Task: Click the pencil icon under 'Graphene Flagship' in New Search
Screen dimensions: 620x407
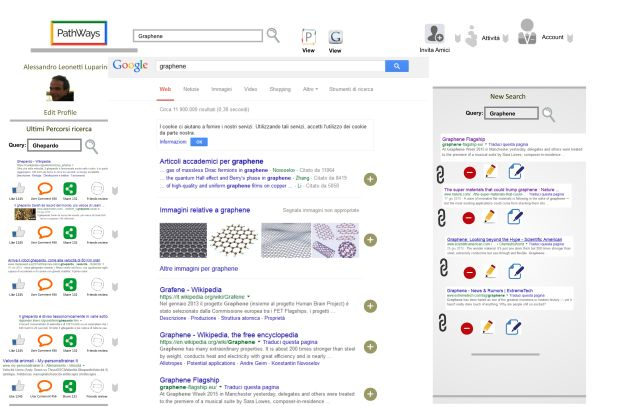Action: [x=490, y=171]
